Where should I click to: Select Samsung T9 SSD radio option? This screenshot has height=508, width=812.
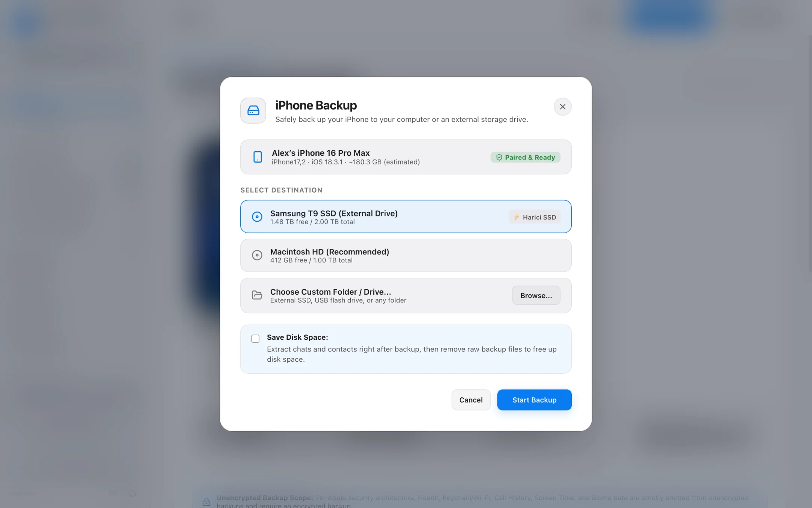257,217
